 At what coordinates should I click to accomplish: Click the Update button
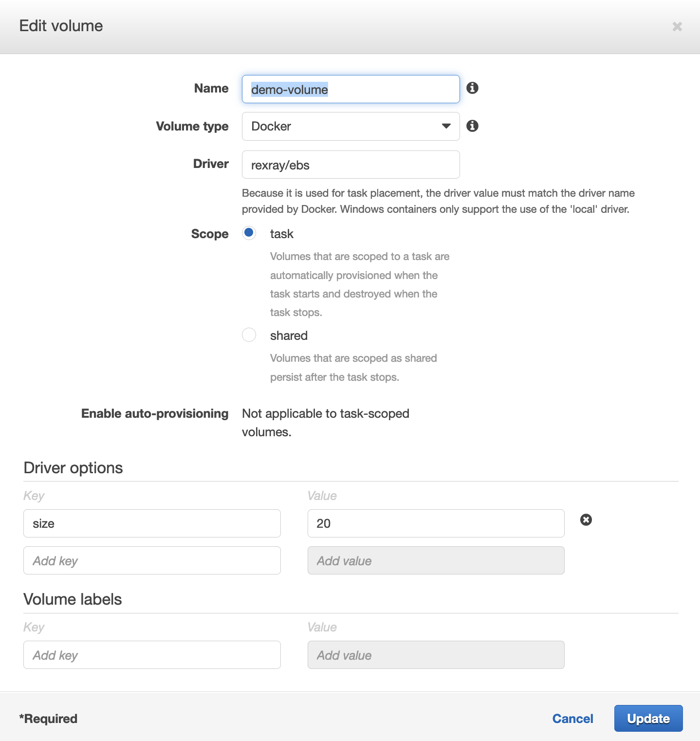click(648, 718)
